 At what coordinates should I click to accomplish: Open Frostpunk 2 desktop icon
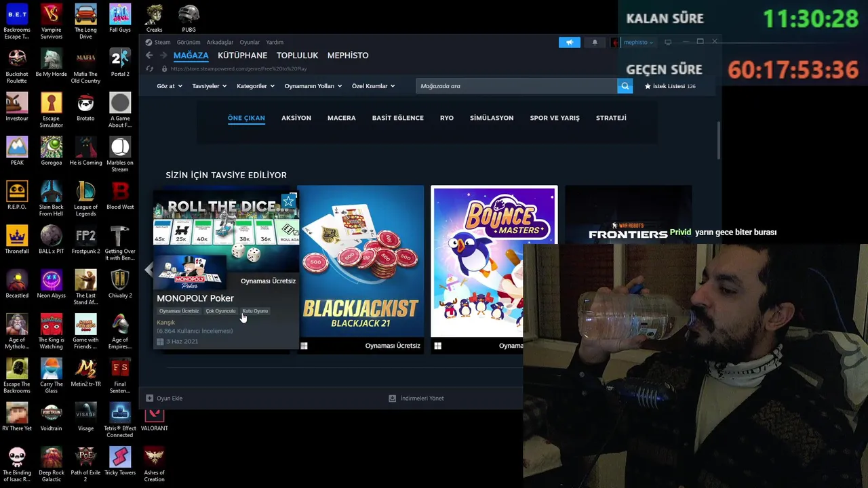[x=85, y=240]
